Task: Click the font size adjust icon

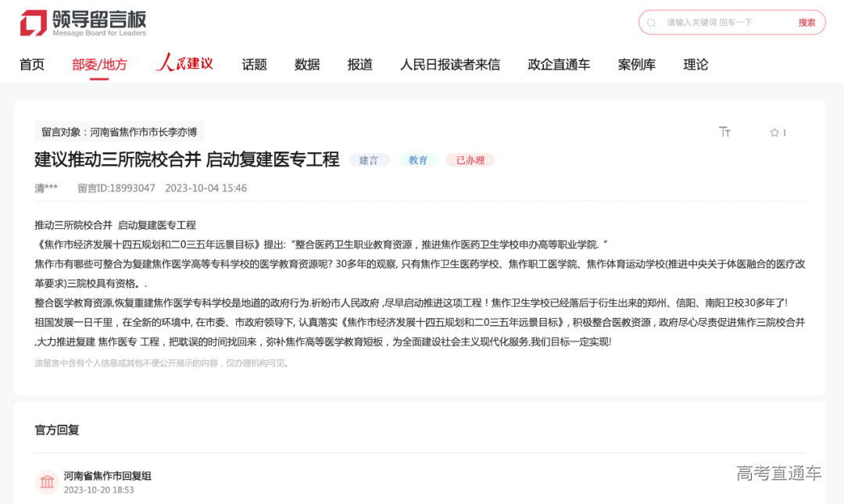Action: [724, 132]
